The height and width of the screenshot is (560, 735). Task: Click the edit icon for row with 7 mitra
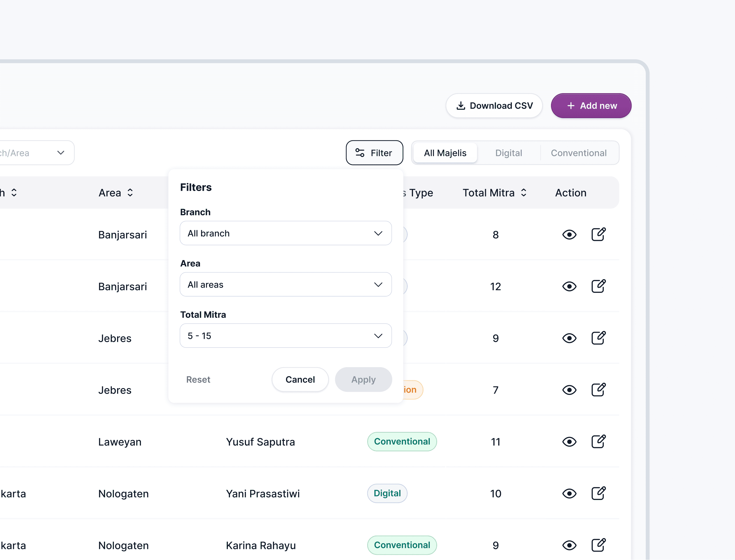coord(598,390)
